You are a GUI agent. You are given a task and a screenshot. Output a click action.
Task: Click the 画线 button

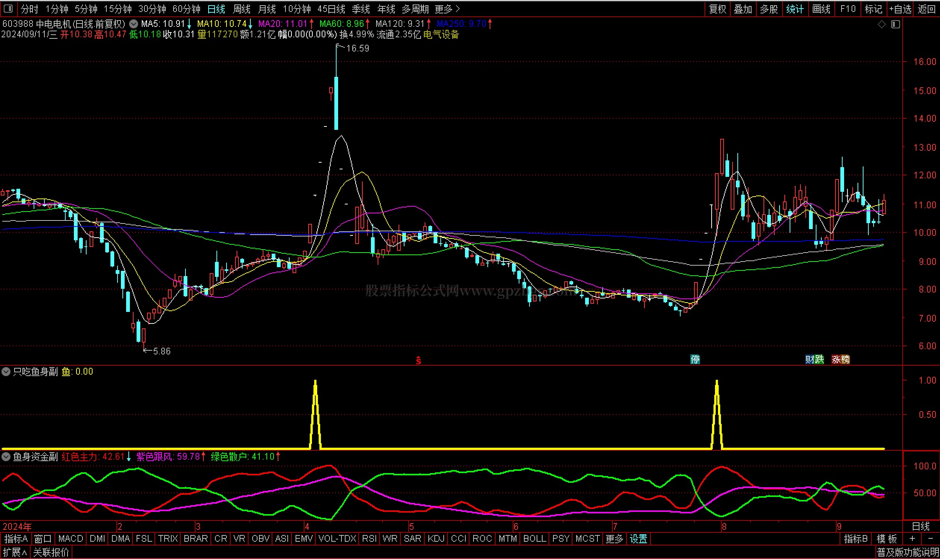821,9
